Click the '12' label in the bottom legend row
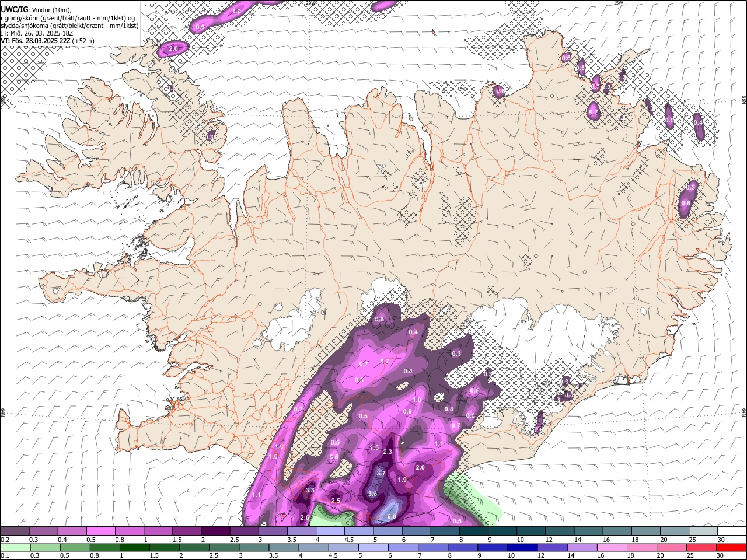 tap(541, 556)
